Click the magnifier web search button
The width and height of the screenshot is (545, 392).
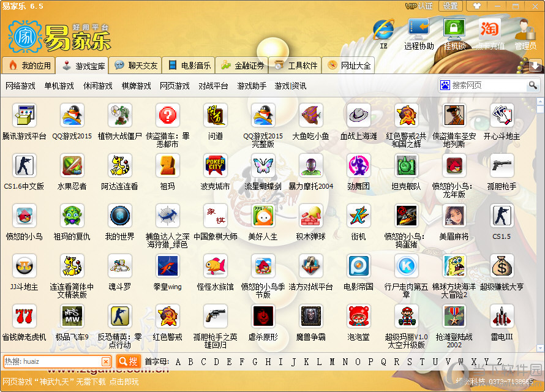point(533,85)
